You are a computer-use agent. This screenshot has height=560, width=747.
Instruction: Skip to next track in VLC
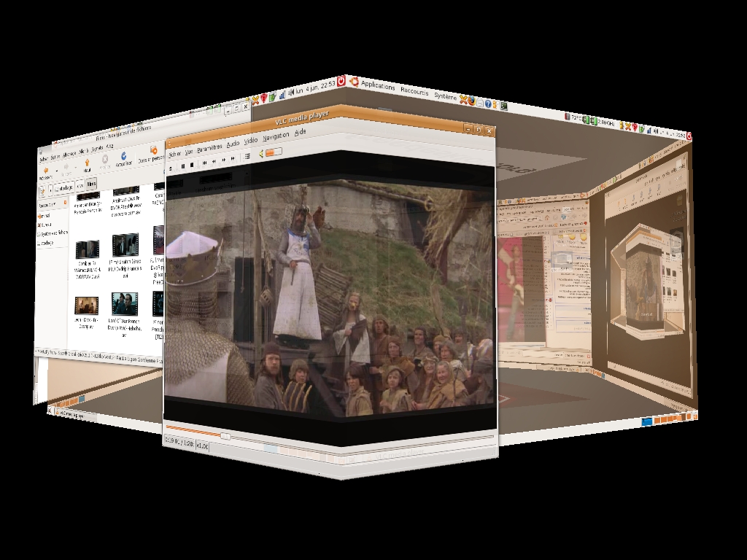point(233,158)
